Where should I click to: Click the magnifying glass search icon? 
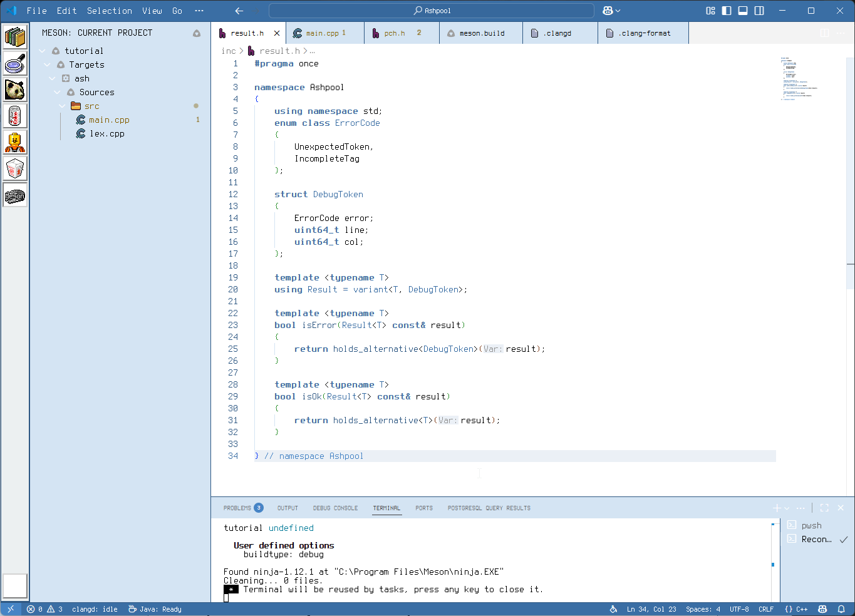tap(15, 63)
